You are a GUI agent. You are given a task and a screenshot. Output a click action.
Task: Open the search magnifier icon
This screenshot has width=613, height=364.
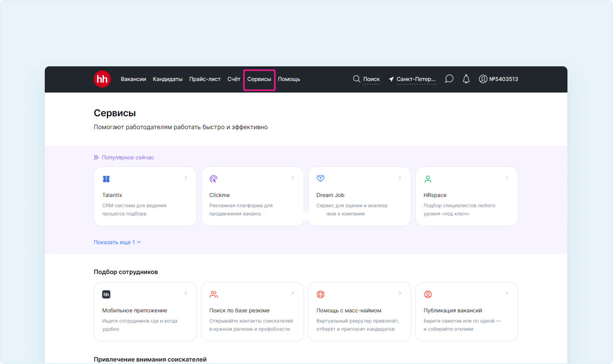(357, 79)
